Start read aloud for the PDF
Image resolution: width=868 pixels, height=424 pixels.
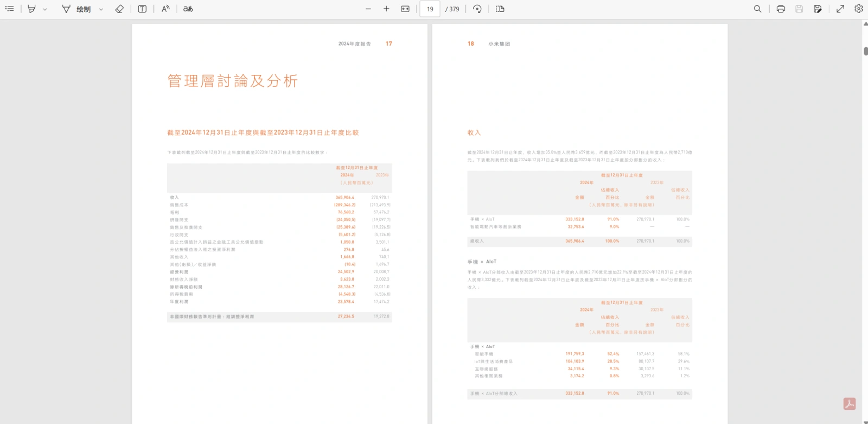165,9
